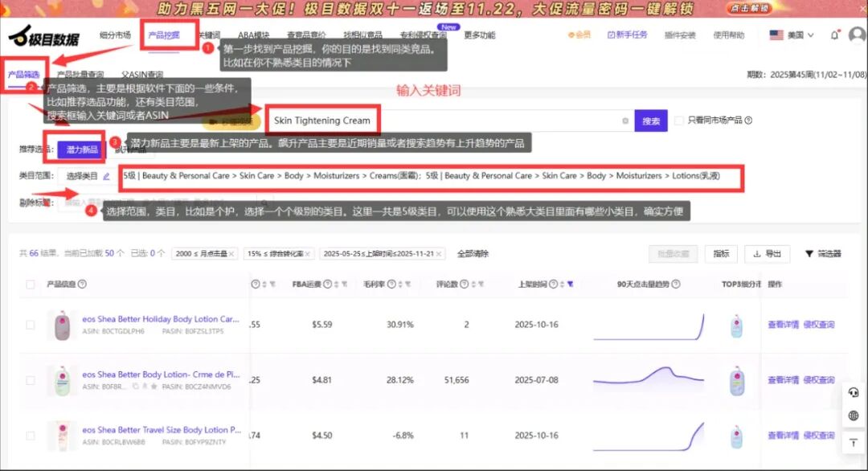Show help icon for FBA运费 column
Screen dimensions: 868x471
tap(328, 284)
